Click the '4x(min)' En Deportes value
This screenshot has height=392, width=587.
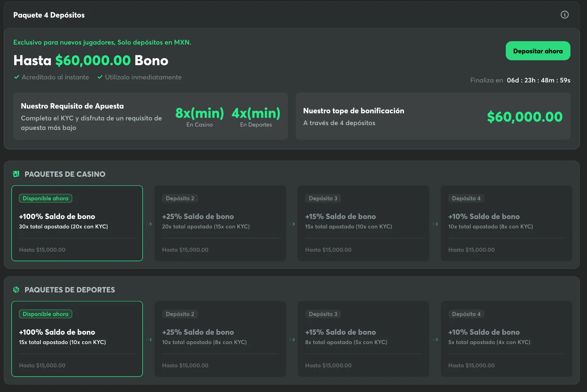256,113
